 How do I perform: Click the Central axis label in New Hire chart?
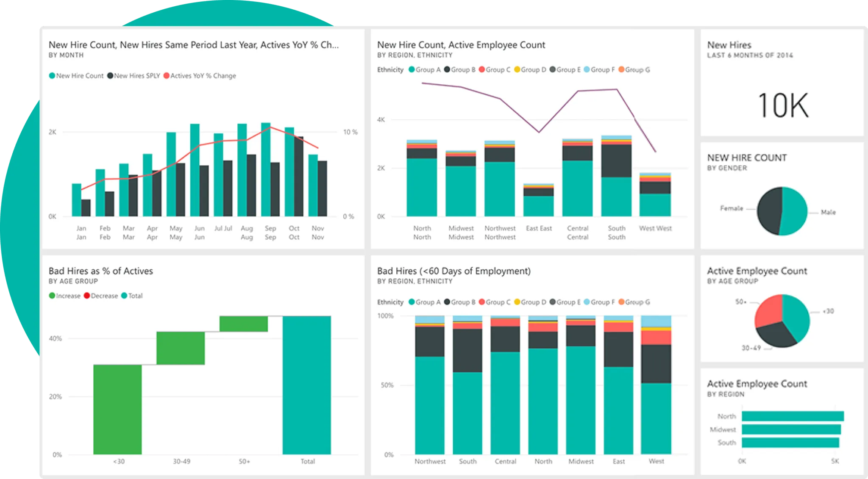click(x=578, y=233)
